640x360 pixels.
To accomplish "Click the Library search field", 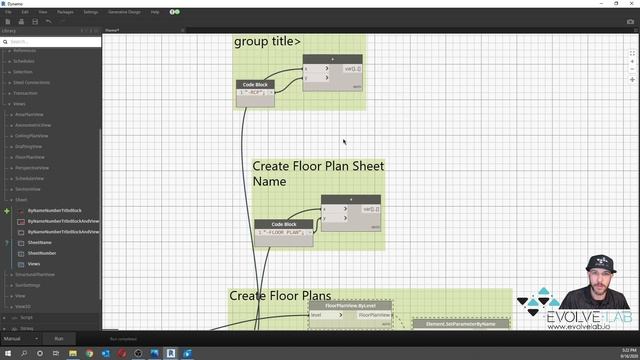I will click(x=51, y=42).
